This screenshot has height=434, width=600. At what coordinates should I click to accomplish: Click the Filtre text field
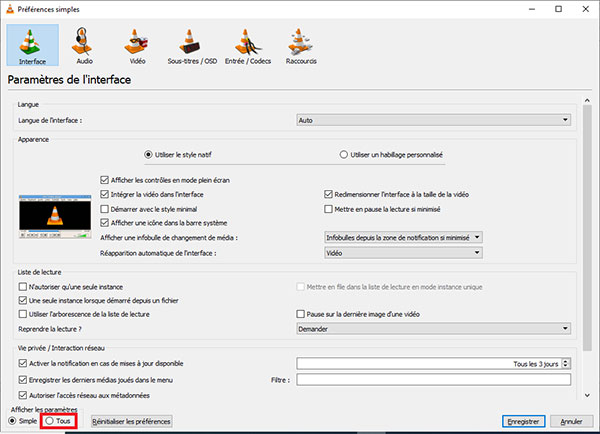click(434, 379)
